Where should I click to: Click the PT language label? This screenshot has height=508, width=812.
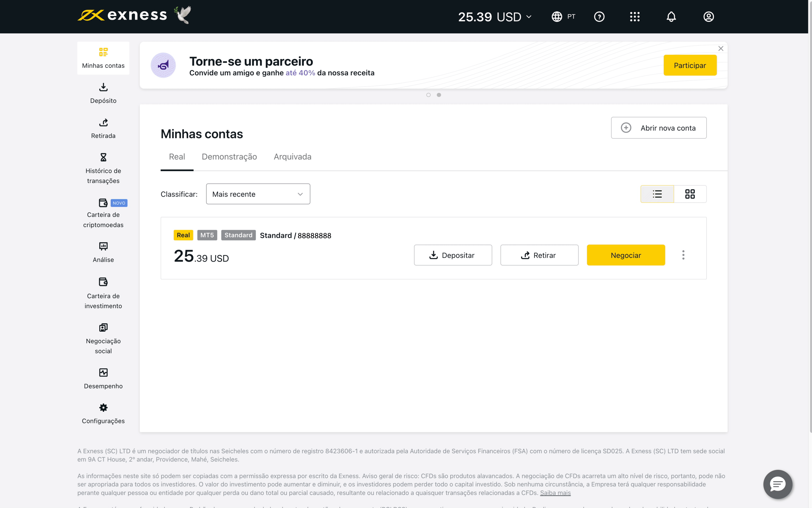tap(571, 16)
